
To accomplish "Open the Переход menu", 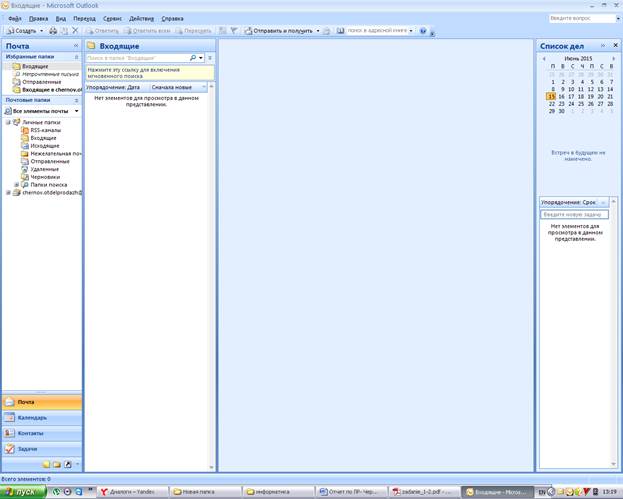I will click(84, 19).
